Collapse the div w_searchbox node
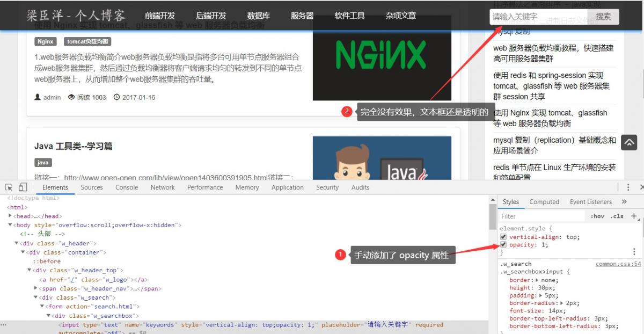The height and width of the screenshot is (334, 644). pyautogui.click(x=48, y=316)
